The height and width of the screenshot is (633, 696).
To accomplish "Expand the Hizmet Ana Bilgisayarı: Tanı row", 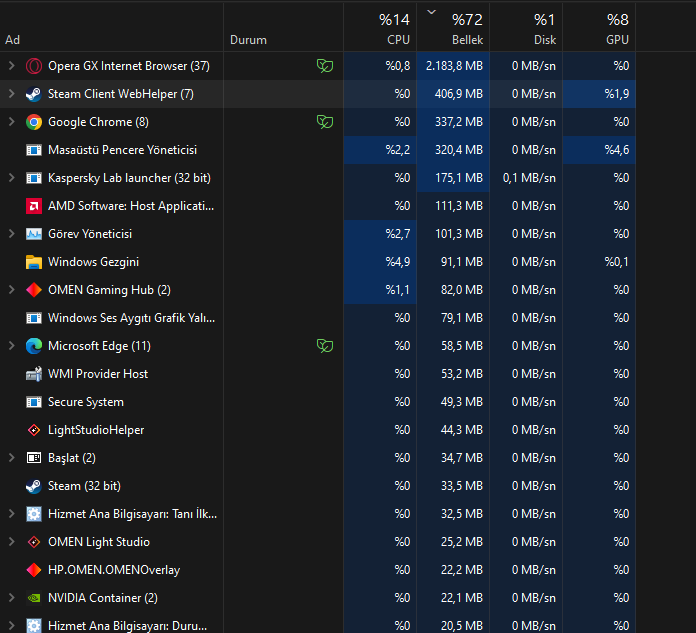I will (x=12, y=514).
